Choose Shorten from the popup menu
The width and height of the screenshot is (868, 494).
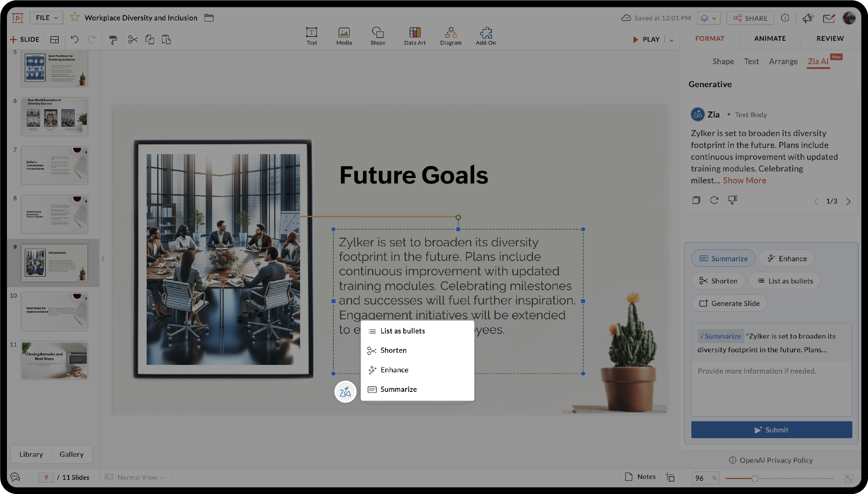(x=394, y=350)
